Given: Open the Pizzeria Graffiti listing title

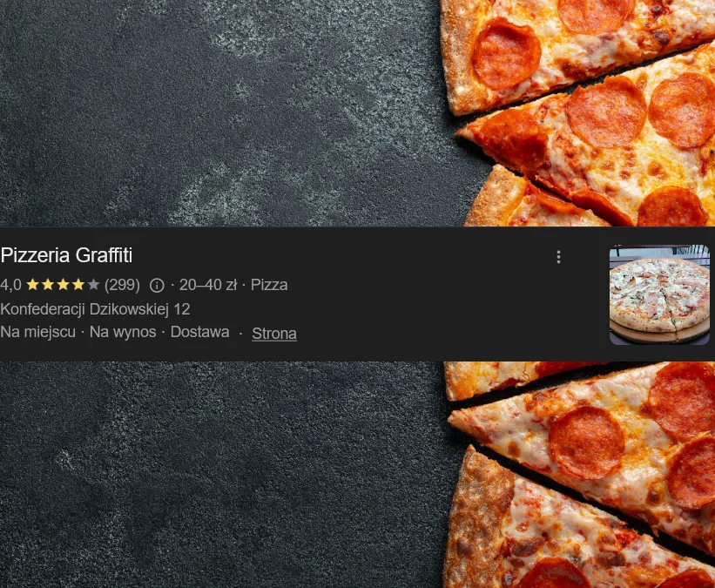Looking at the screenshot, I should pyautogui.click(x=66, y=255).
